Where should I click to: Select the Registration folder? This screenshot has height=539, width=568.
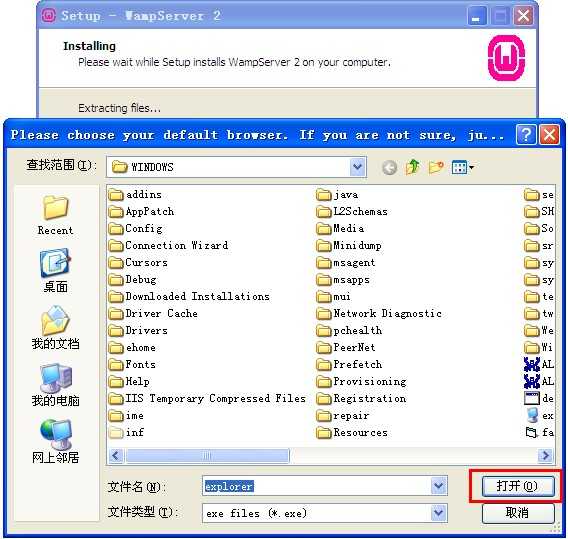tap(361, 399)
